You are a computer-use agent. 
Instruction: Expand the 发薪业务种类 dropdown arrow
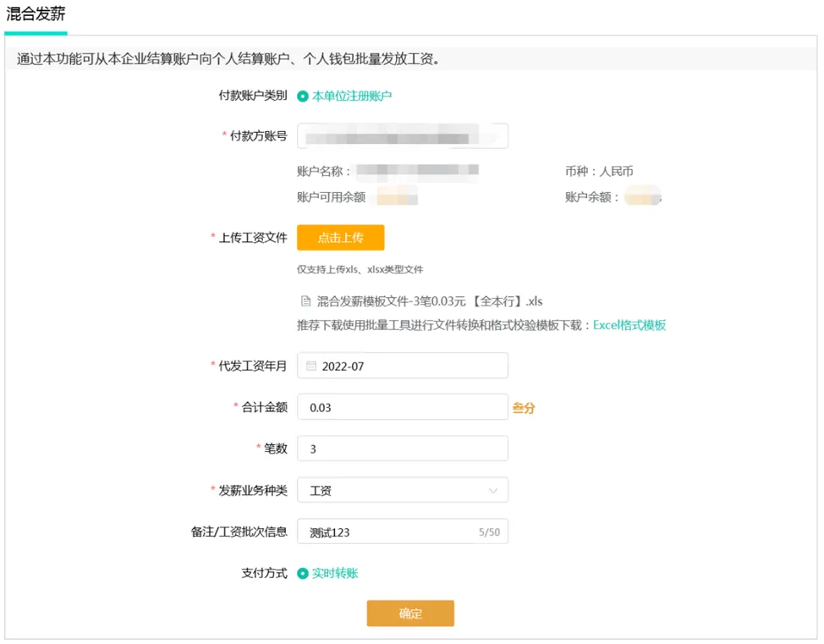[x=493, y=491]
